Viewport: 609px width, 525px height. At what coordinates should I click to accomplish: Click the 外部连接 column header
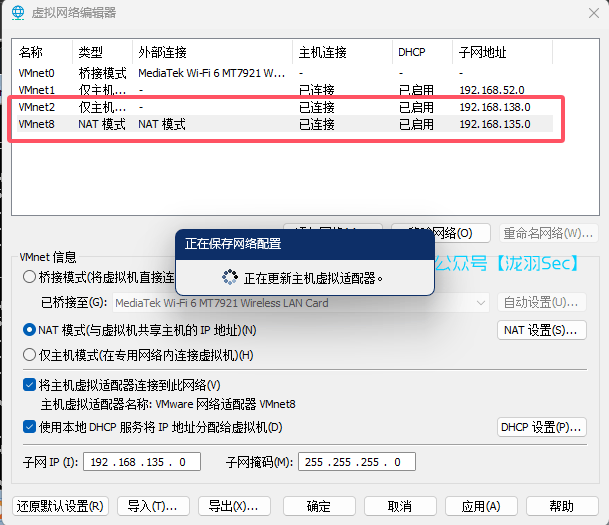click(212, 52)
